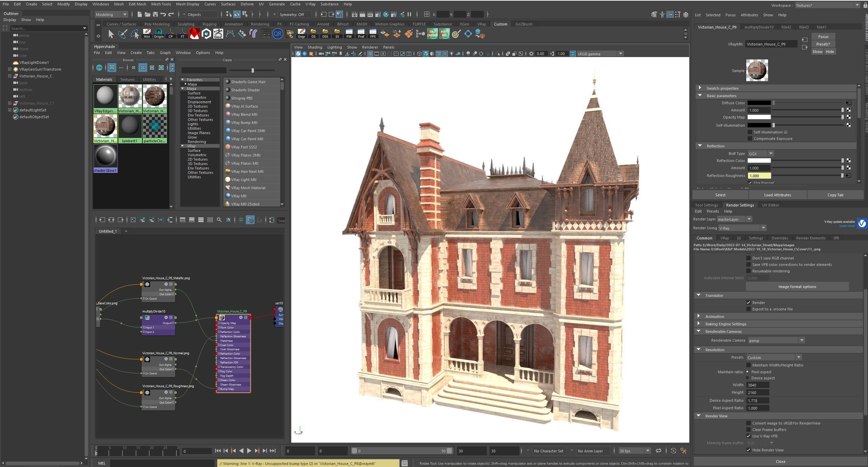Check the Resumable rendering checkbox
The image size is (868, 467).
748,271
